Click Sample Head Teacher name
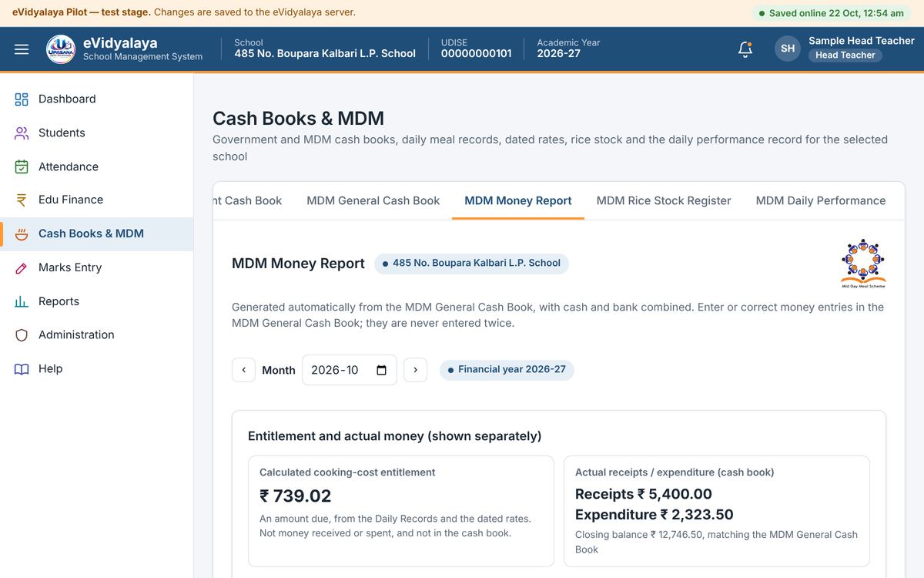 point(862,41)
